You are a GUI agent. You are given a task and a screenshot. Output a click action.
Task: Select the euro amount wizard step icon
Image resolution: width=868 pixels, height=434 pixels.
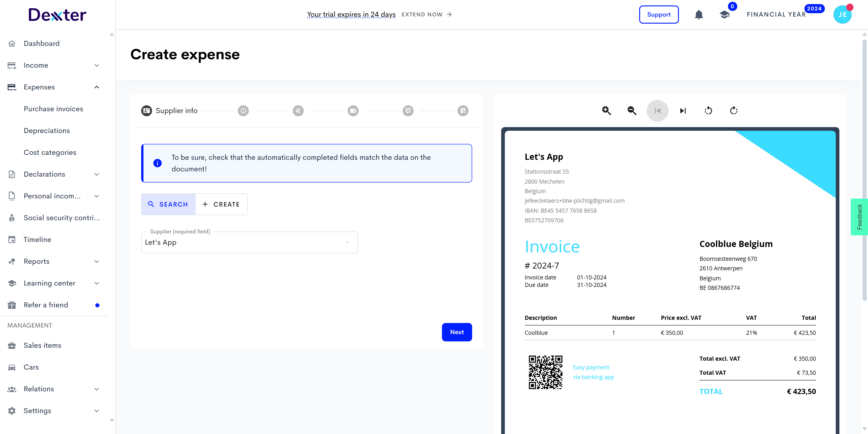pyautogui.click(x=298, y=111)
